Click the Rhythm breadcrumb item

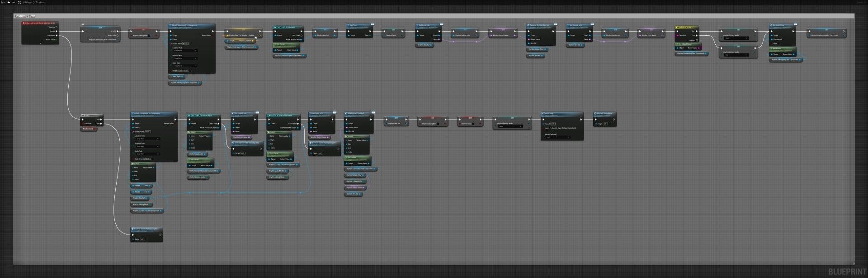pos(40,2)
